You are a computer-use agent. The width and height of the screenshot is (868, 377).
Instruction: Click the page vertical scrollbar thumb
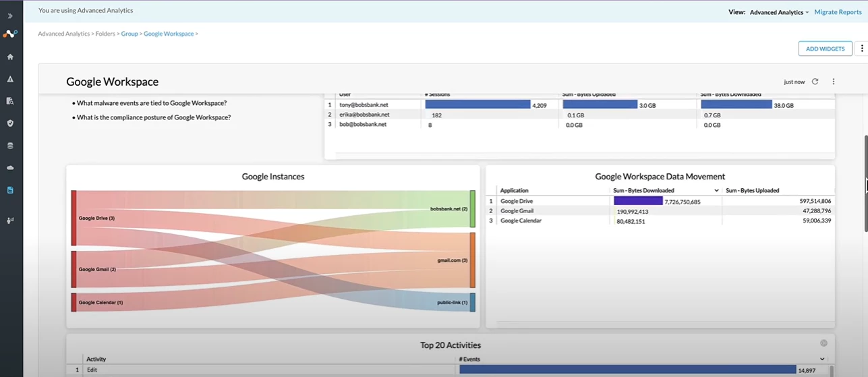coord(866,183)
